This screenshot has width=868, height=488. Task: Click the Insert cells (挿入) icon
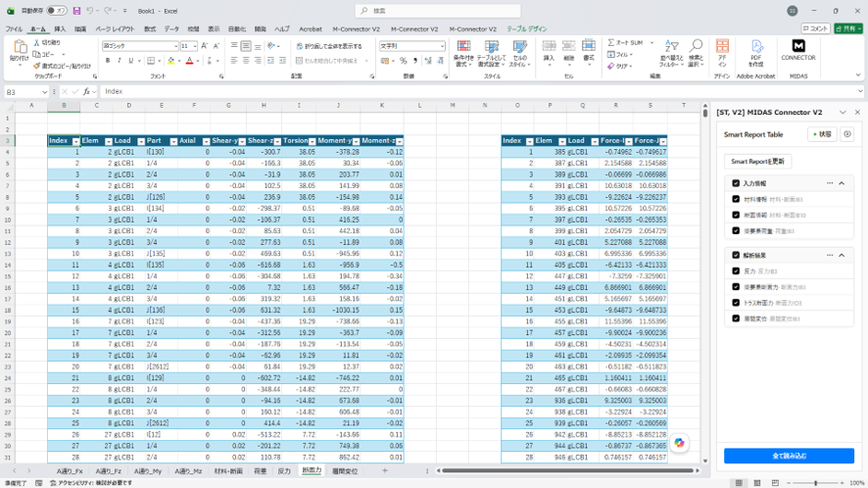(549, 46)
